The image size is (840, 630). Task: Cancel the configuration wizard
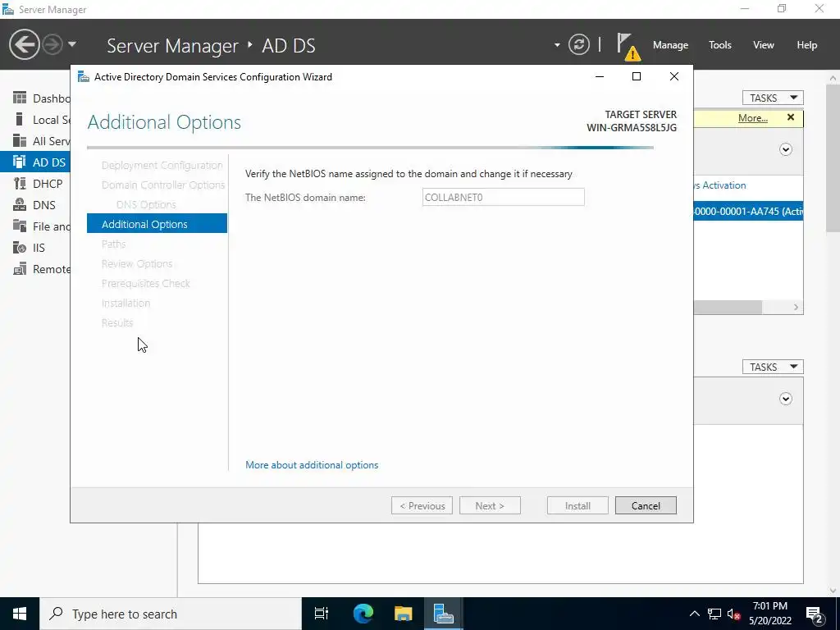click(646, 505)
